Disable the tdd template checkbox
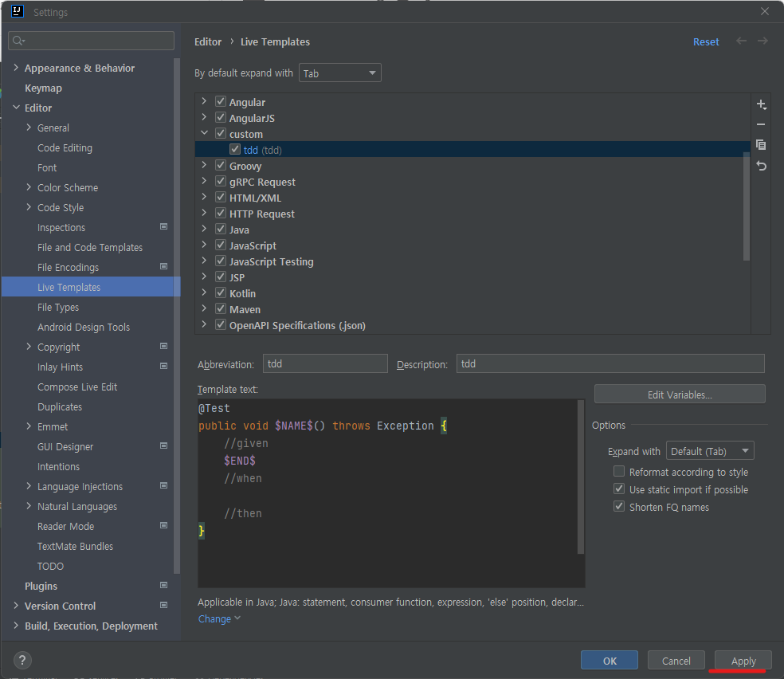 click(235, 150)
